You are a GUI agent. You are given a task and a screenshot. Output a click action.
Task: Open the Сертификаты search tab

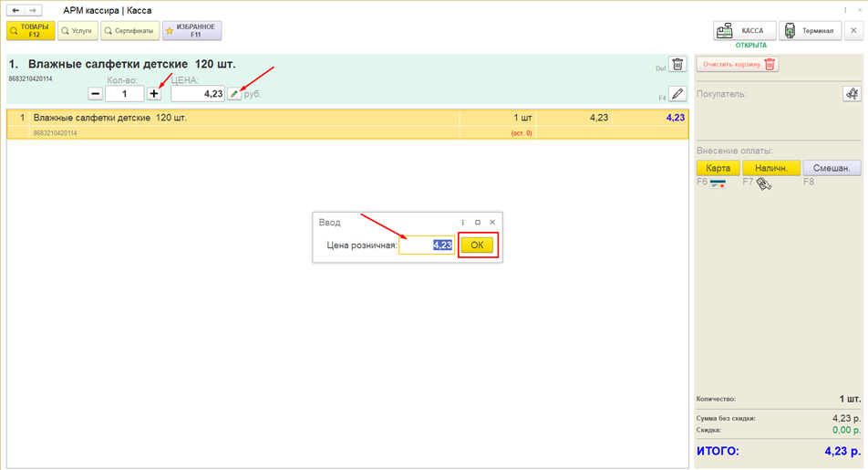(130, 30)
